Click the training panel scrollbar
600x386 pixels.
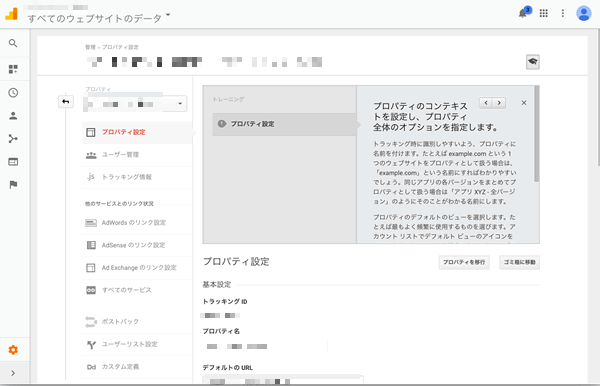click(x=536, y=134)
